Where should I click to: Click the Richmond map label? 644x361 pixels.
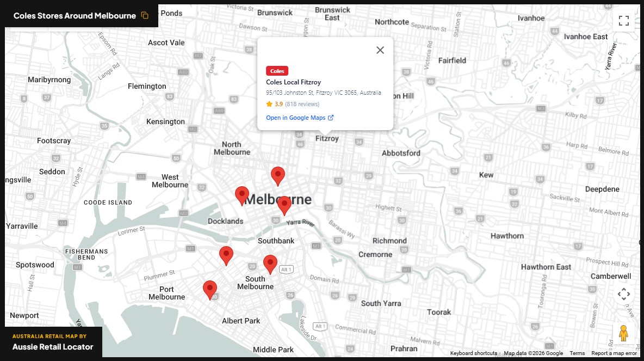pos(389,241)
